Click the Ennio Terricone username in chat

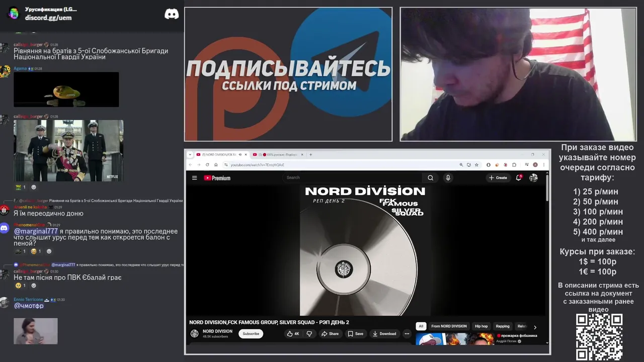point(28,300)
